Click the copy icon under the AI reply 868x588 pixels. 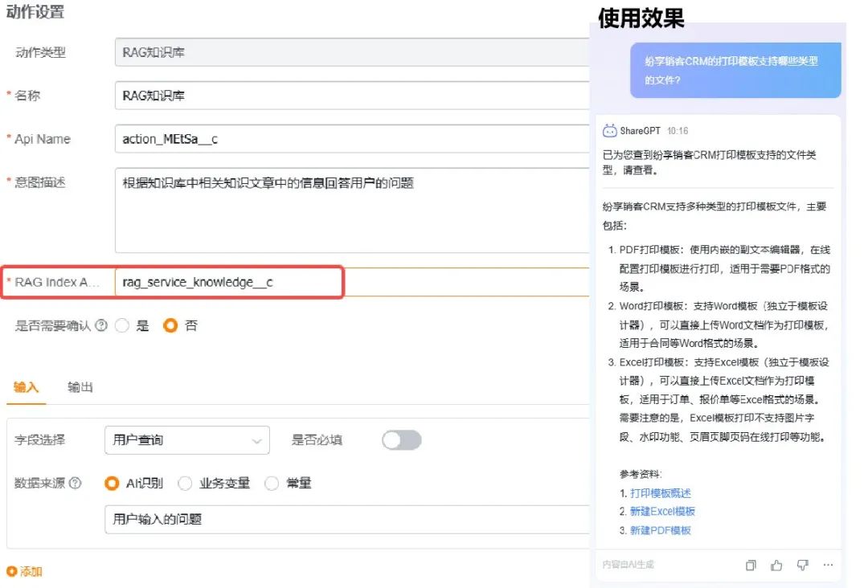pyautogui.click(x=751, y=565)
